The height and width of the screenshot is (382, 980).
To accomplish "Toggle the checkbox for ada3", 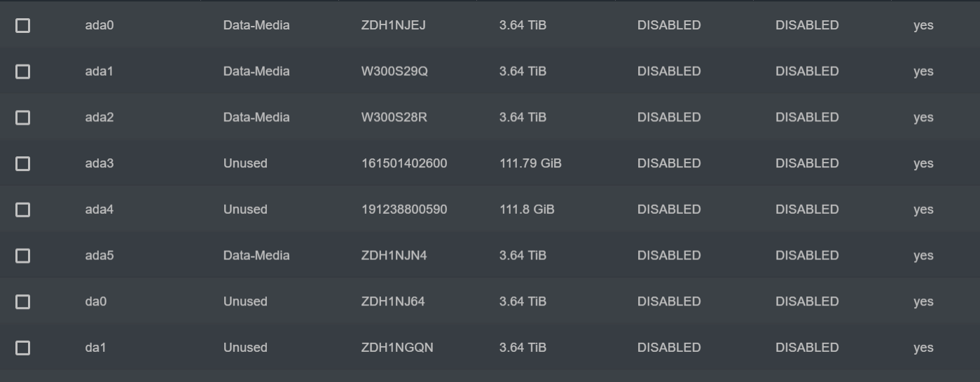I will pos(23,163).
